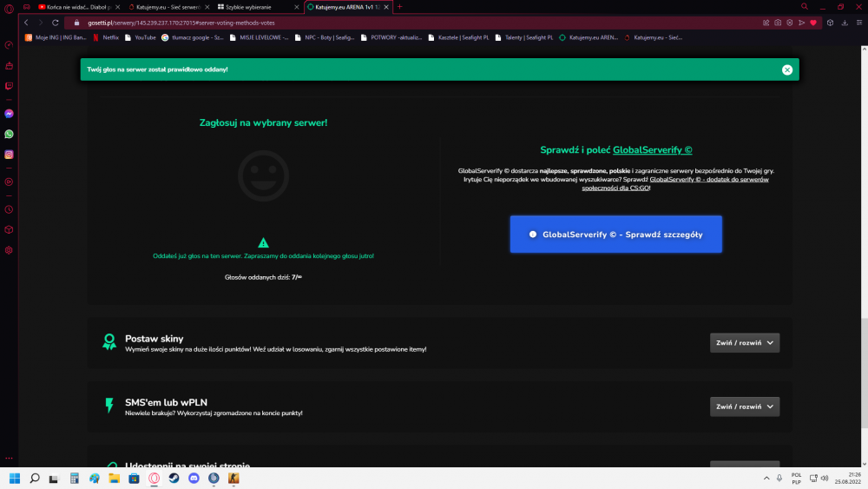
Task: Take a snapshot with camera icon
Action: click(x=778, y=23)
